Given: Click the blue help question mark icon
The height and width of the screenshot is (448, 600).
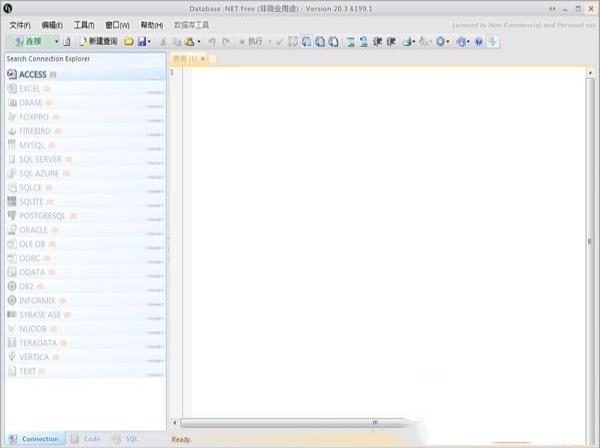Looking at the screenshot, I should (478, 41).
